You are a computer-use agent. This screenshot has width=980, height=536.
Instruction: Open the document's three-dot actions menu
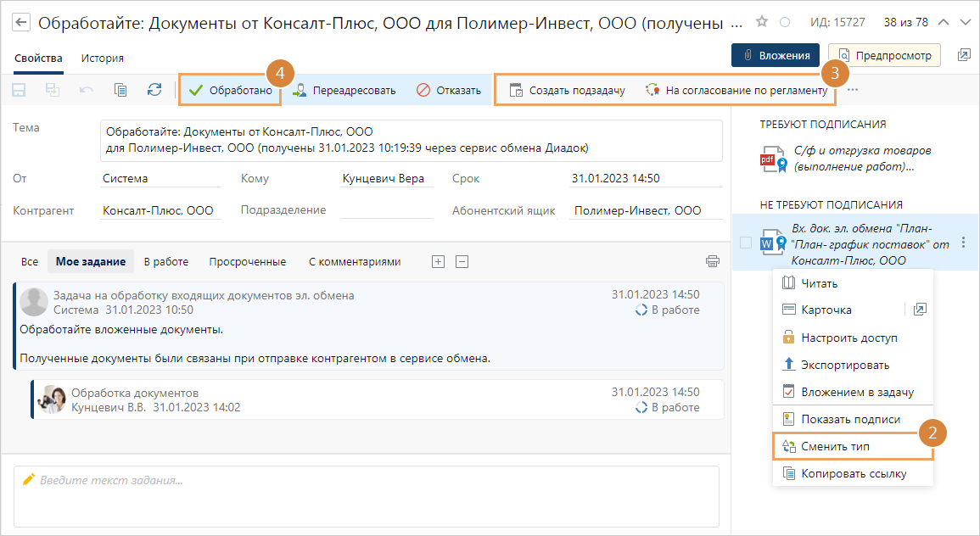click(963, 243)
